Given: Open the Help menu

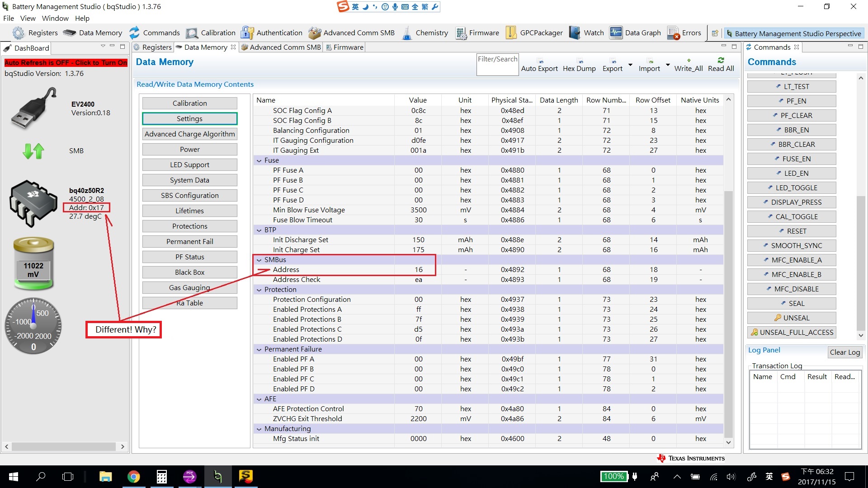Looking at the screenshot, I should click(x=82, y=19).
